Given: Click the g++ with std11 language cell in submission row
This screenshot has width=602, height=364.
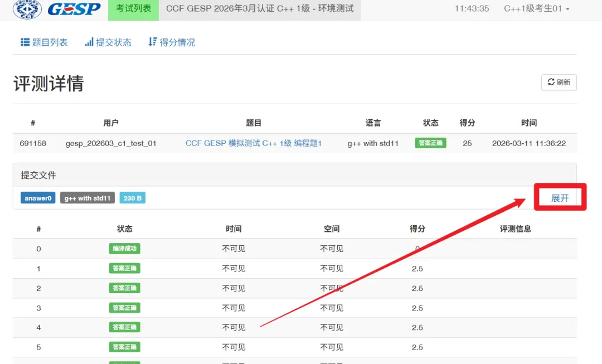Looking at the screenshot, I should tap(373, 143).
